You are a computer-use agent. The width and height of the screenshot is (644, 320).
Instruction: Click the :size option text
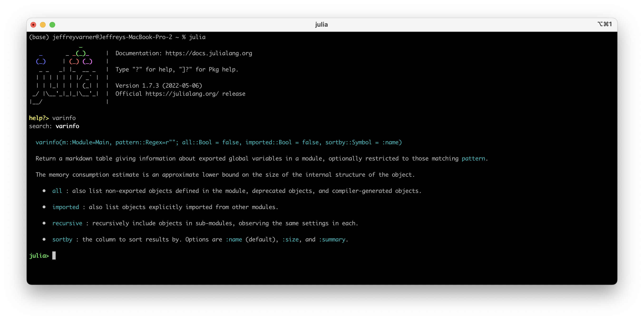tap(291, 239)
